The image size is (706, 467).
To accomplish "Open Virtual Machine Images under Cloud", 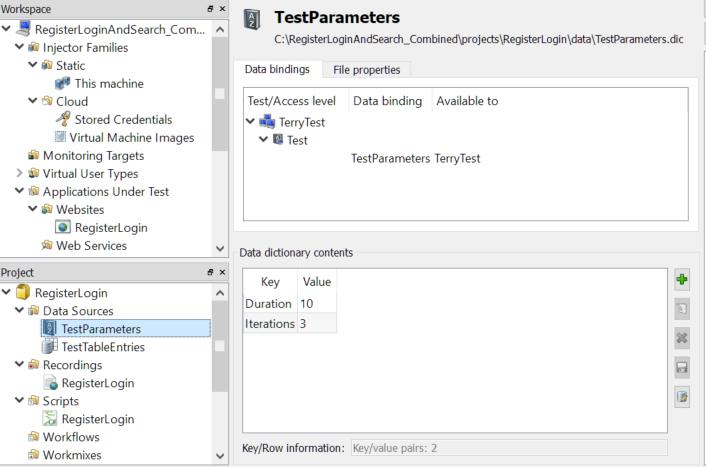I will pyautogui.click(x=131, y=137).
